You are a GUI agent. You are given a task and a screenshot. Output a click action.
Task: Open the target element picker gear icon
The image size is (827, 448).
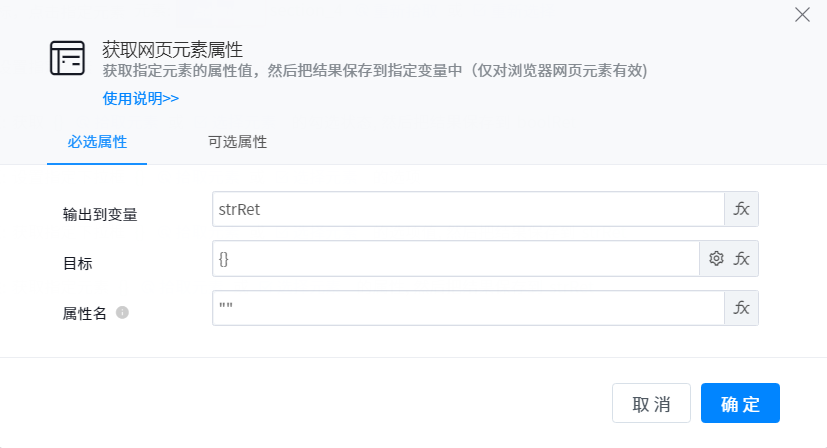[716, 258]
